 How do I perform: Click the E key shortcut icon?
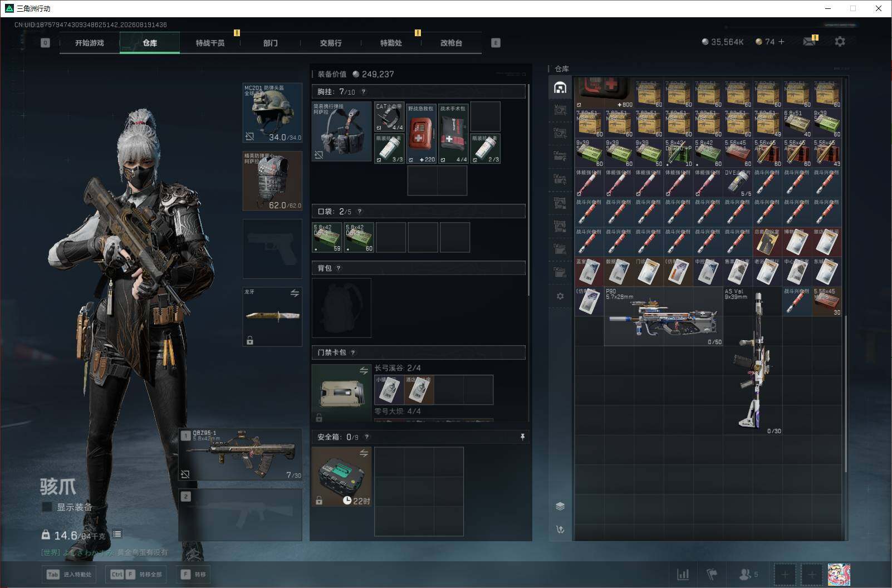(x=496, y=43)
